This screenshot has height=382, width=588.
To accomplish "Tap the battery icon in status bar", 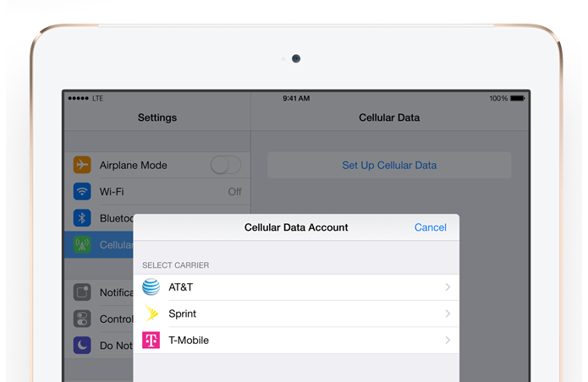I will pyautogui.click(x=518, y=99).
